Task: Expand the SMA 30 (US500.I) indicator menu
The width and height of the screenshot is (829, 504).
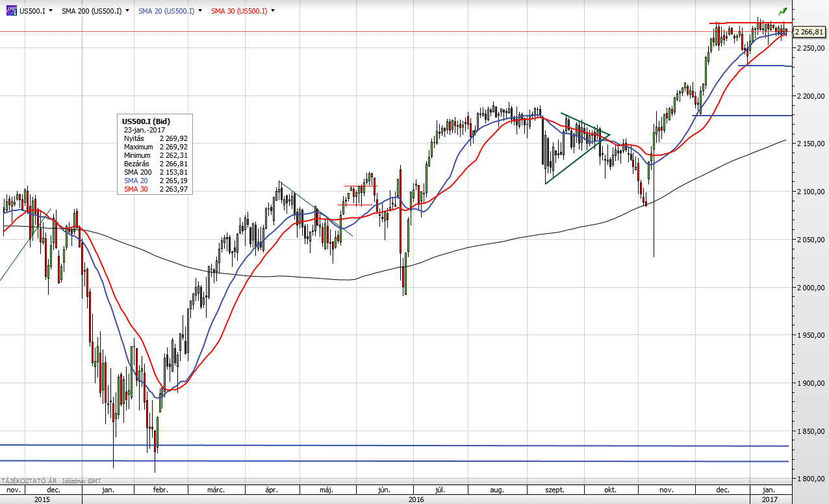Action: click(x=272, y=11)
